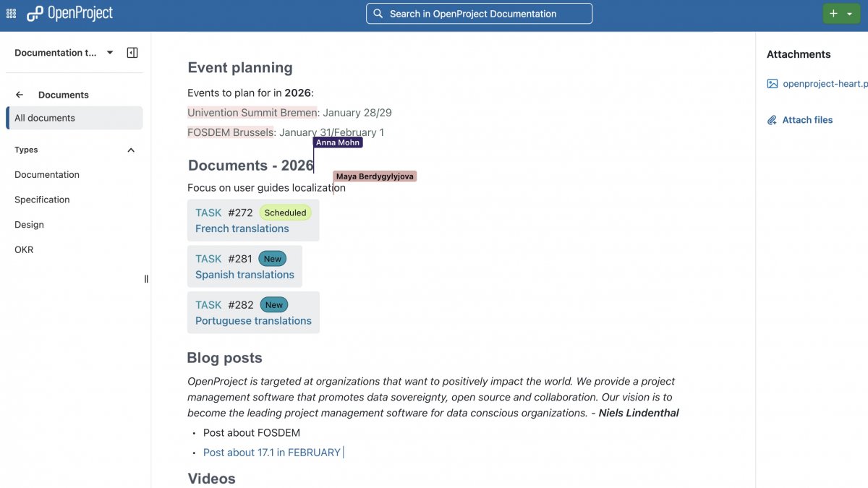The image size is (868, 488).
Task: Open the create button dropdown arrow
Action: point(849,14)
